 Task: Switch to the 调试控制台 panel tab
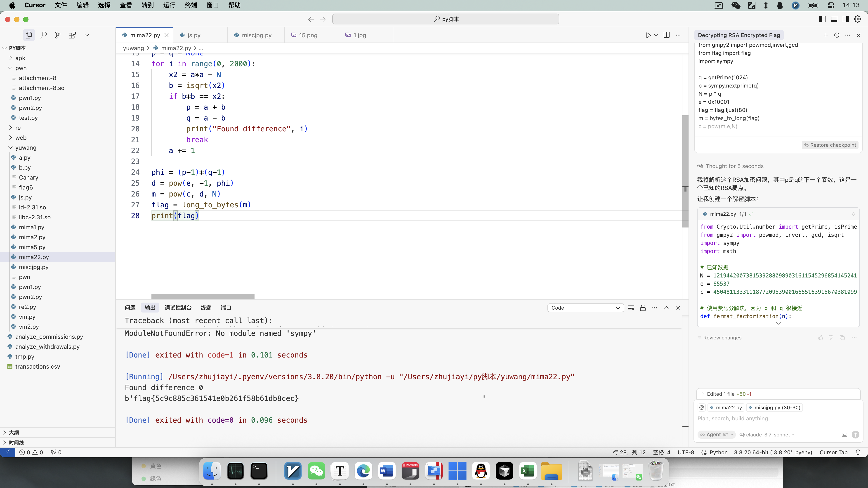tap(178, 308)
